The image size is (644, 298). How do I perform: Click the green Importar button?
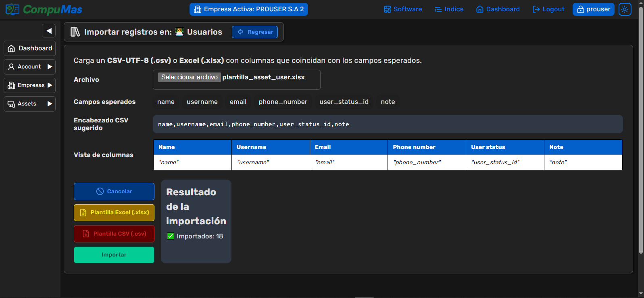pyautogui.click(x=114, y=255)
